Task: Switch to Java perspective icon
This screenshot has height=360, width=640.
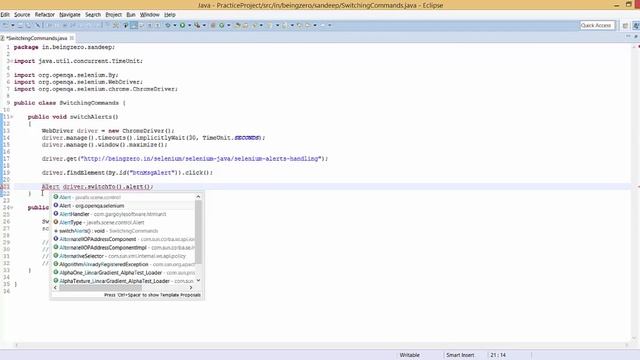Action: [x=636, y=25]
